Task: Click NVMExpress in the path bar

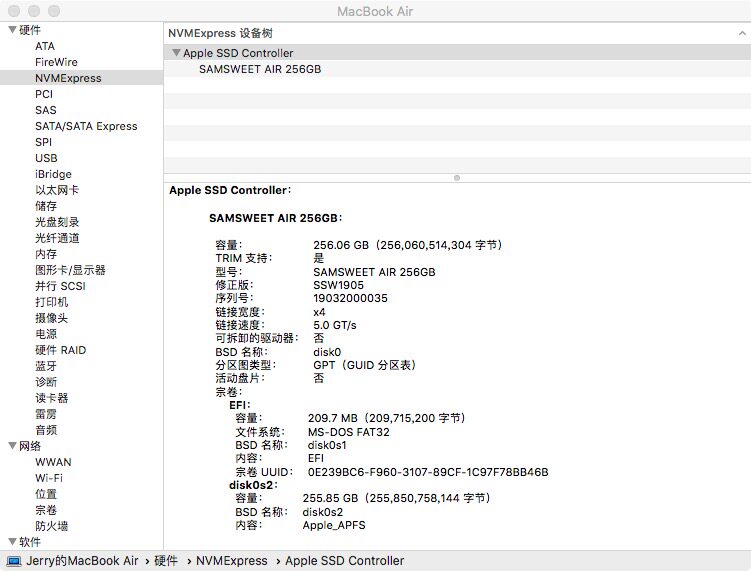Action: pos(232,560)
